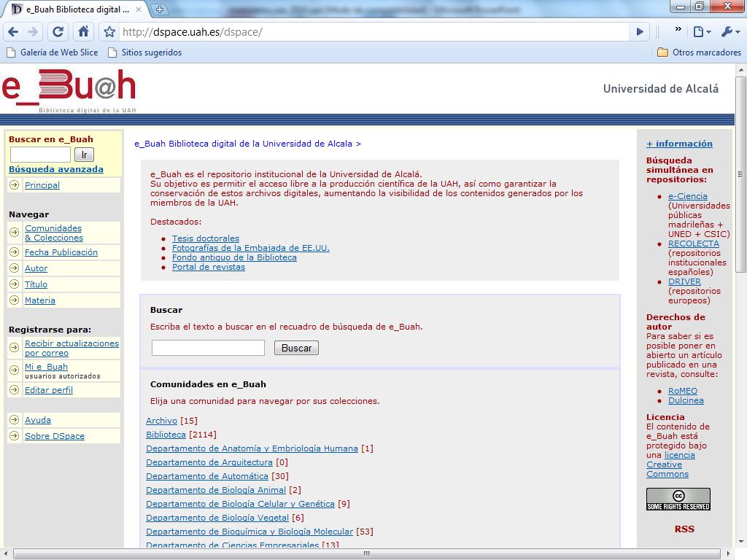This screenshot has height=560, width=747.
Task: Bookmark page with the star icon
Action: tap(109, 32)
